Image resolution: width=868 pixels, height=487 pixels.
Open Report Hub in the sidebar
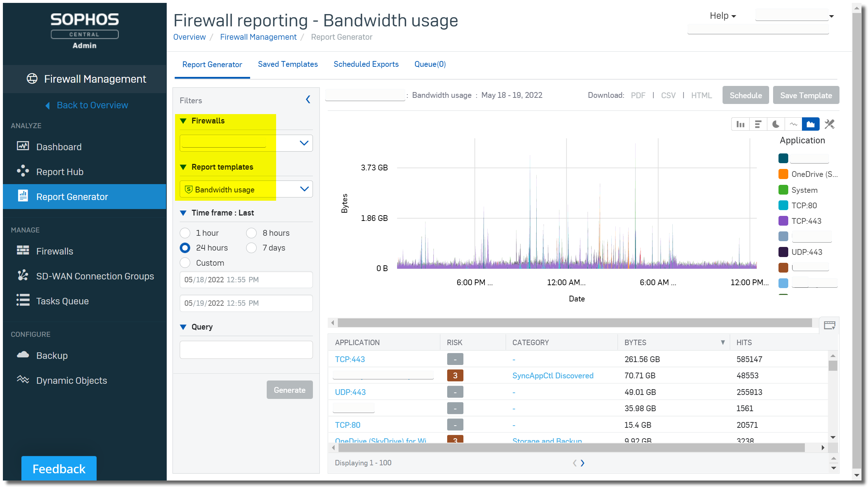coord(60,171)
